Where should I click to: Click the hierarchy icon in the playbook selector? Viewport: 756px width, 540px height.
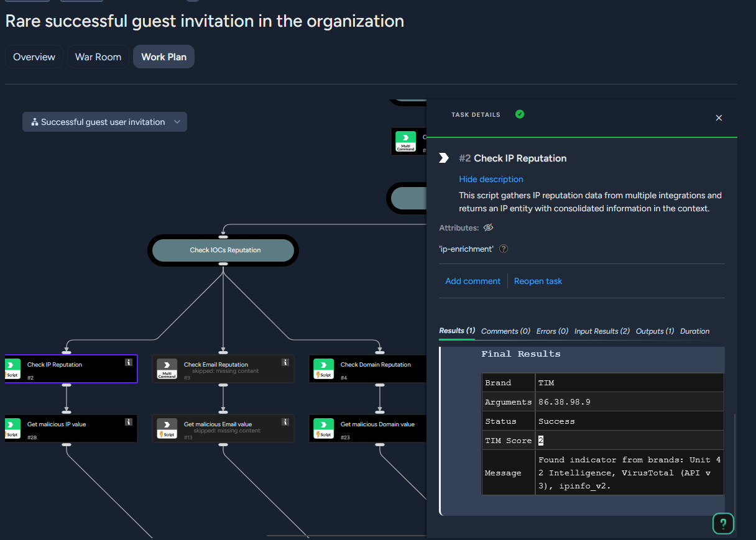(35, 122)
